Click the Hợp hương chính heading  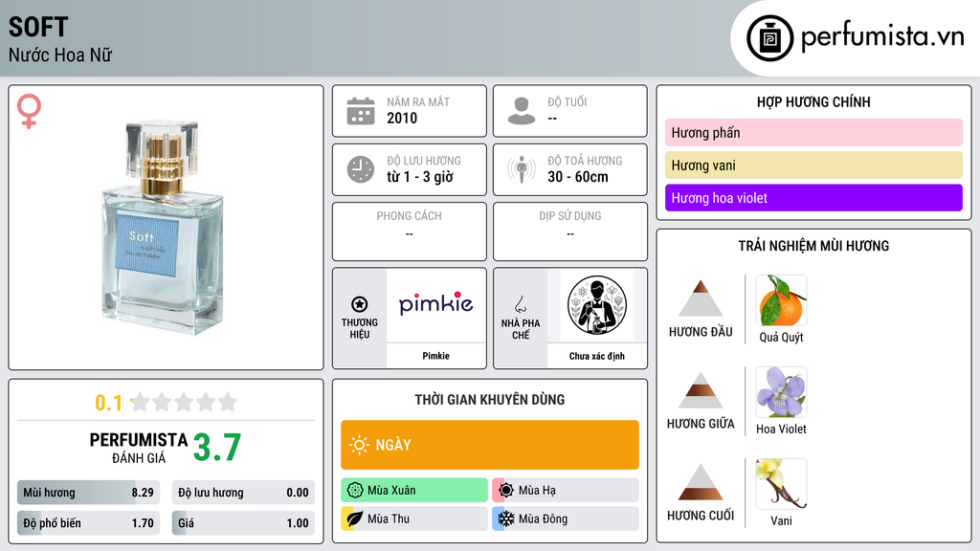click(x=813, y=101)
